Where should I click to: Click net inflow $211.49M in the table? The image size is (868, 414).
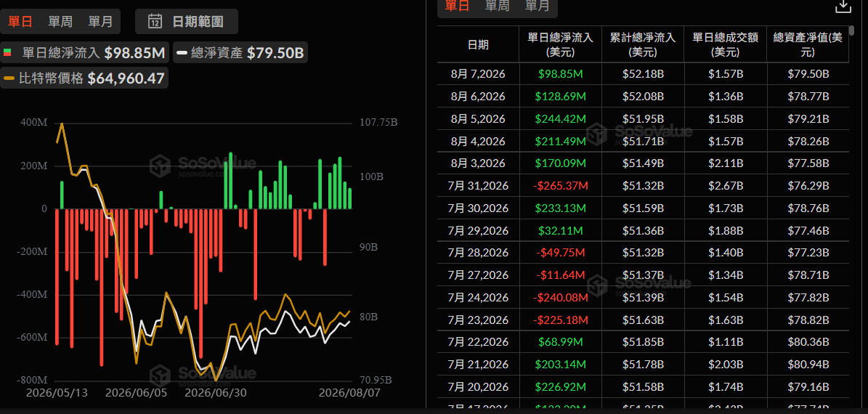click(560, 141)
